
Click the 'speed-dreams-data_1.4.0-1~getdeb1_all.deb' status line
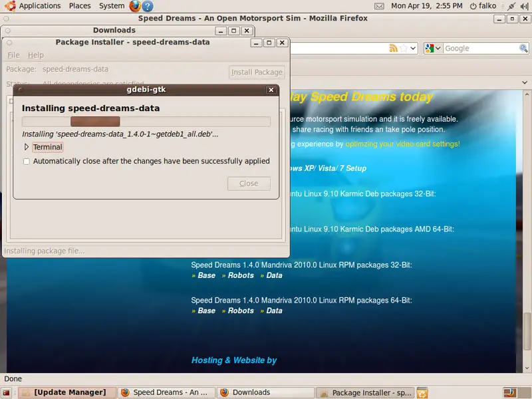point(120,134)
